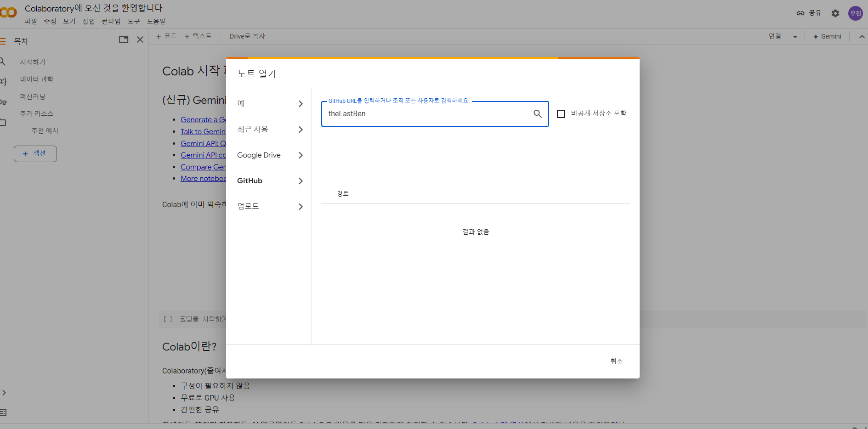Click the + 텍스트 button
868x429 pixels.
198,36
